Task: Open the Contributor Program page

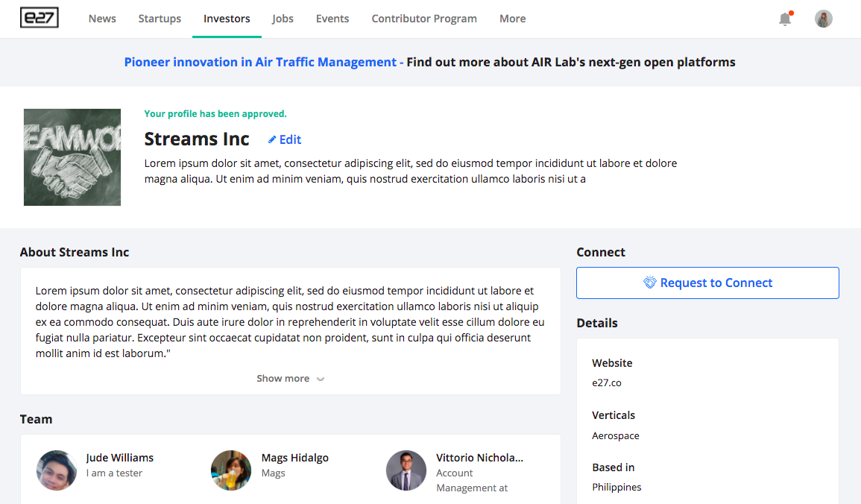Action: click(424, 19)
